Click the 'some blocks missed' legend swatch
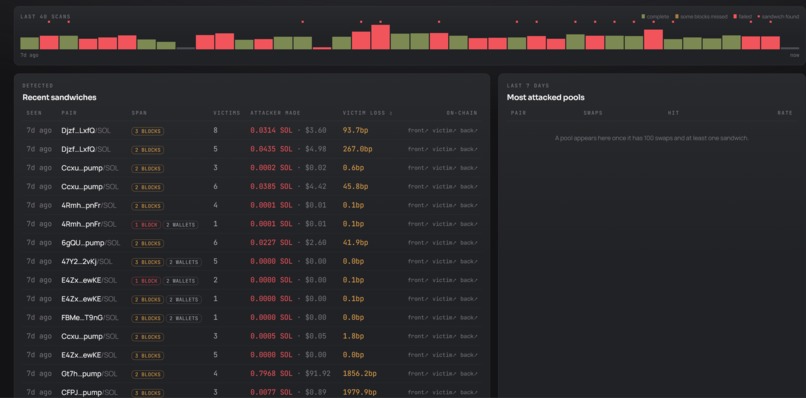The width and height of the screenshot is (806, 398). click(x=677, y=17)
